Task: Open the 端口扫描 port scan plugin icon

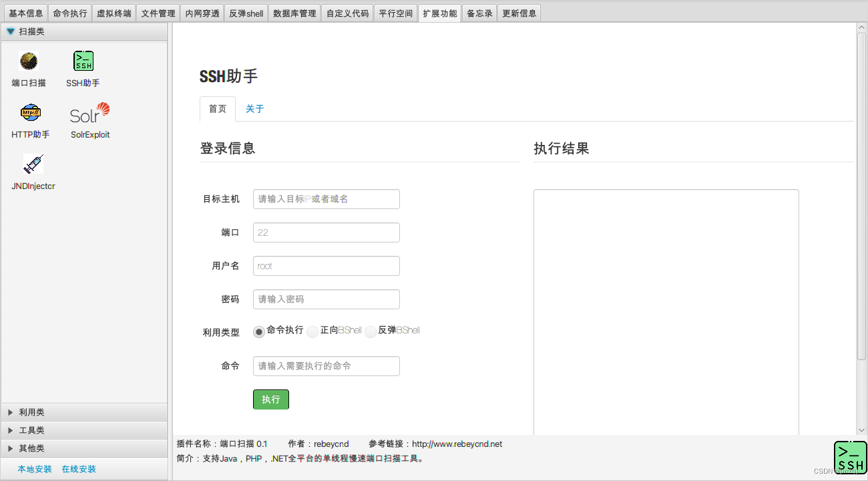Action: pyautogui.click(x=29, y=61)
